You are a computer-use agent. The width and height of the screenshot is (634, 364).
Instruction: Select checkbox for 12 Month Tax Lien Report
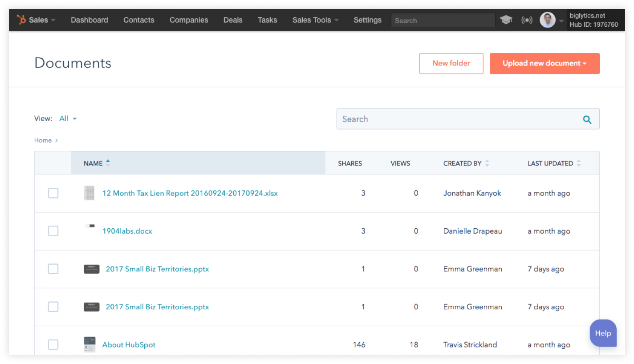pyautogui.click(x=53, y=193)
